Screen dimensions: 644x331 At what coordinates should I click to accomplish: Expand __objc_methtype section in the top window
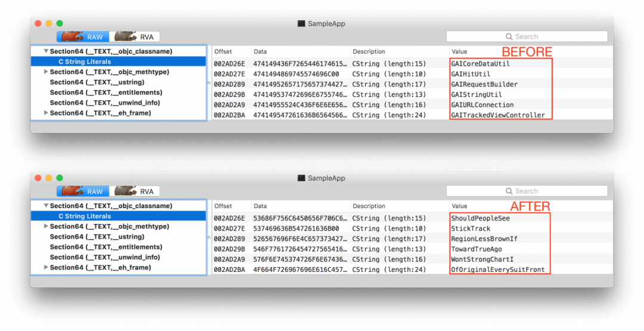tap(46, 72)
